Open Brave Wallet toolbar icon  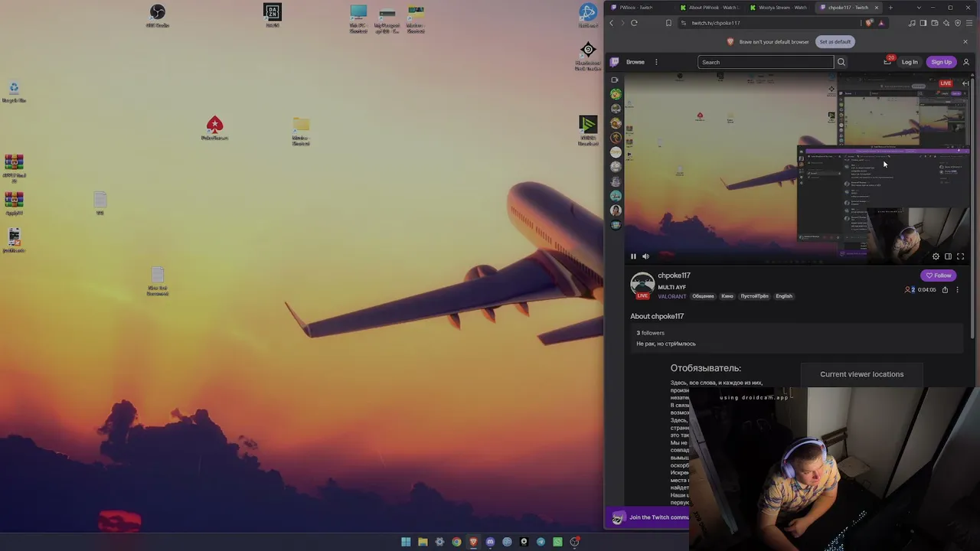click(935, 23)
